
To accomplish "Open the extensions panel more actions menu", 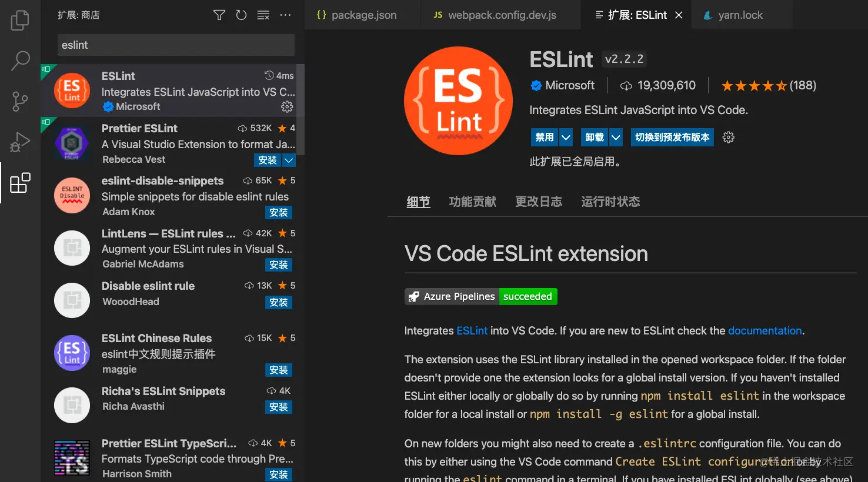I will click(285, 15).
